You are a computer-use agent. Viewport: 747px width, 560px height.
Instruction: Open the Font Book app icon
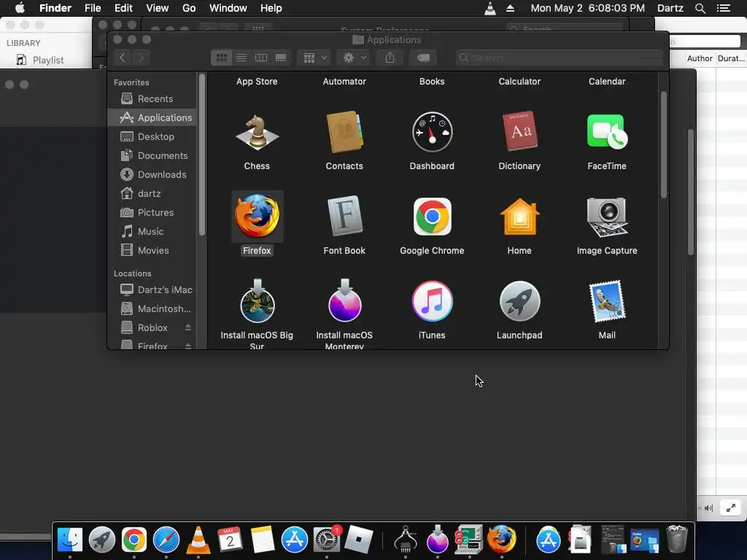coord(344,216)
